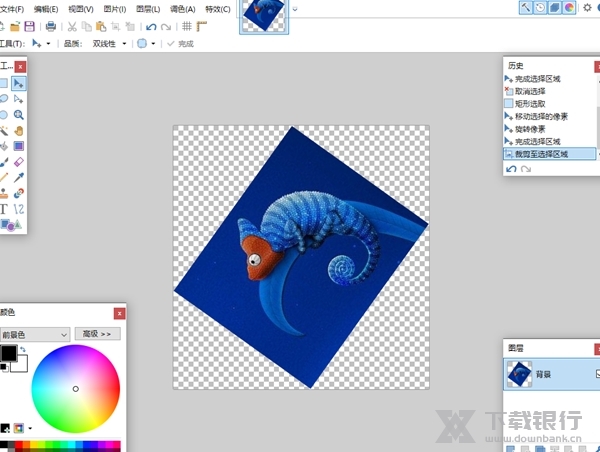Close the Tools panel
600x452 pixels.
click(x=20, y=67)
